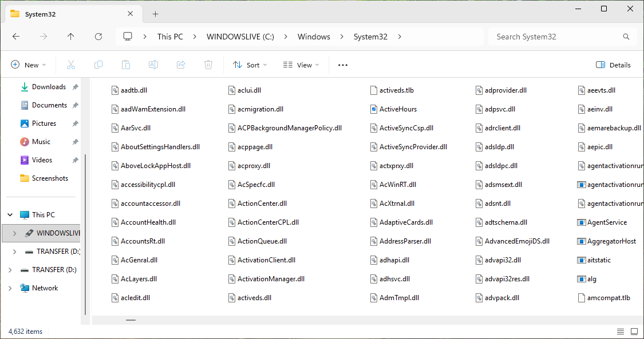Click the Rename icon in toolbar
Image resolution: width=644 pixels, height=339 pixels.
pyautogui.click(x=153, y=65)
